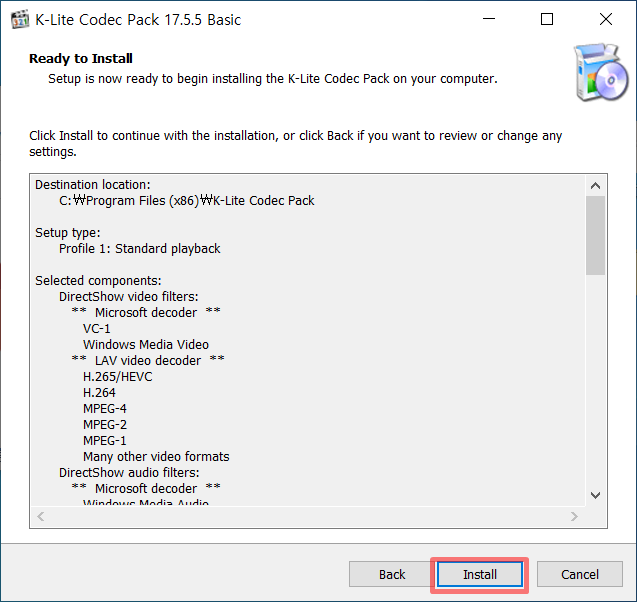Click the 'H.264' line
The width and height of the screenshot is (637, 602).
[99, 392]
